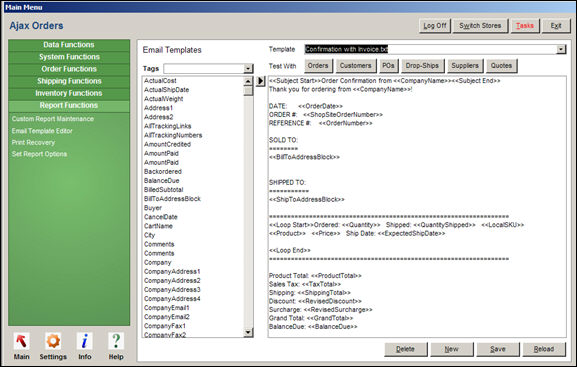Image resolution: width=577 pixels, height=367 pixels.
Task: Open Custom Report Maintenance link
Action: coord(53,119)
